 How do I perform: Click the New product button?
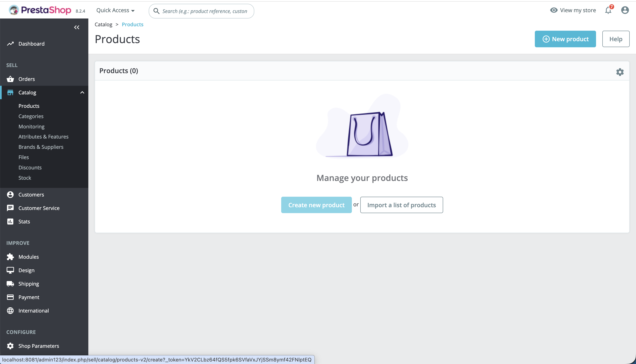(x=565, y=39)
